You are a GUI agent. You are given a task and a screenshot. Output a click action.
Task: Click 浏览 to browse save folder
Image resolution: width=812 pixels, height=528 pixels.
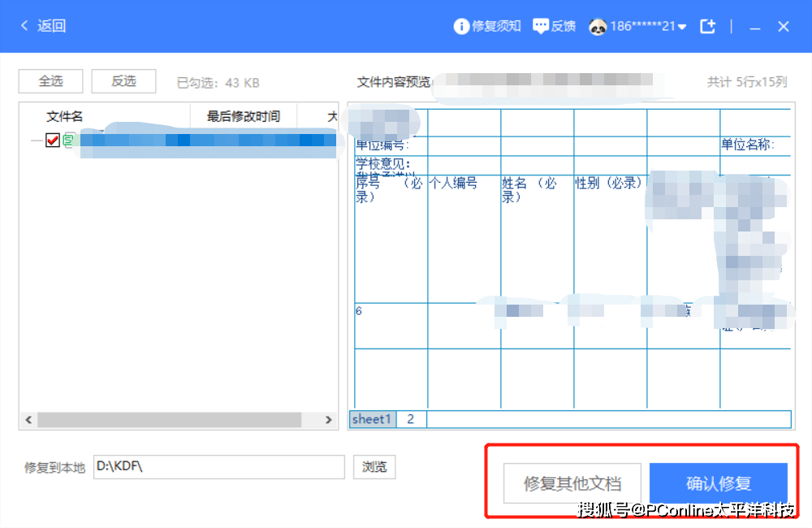[374, 467]
